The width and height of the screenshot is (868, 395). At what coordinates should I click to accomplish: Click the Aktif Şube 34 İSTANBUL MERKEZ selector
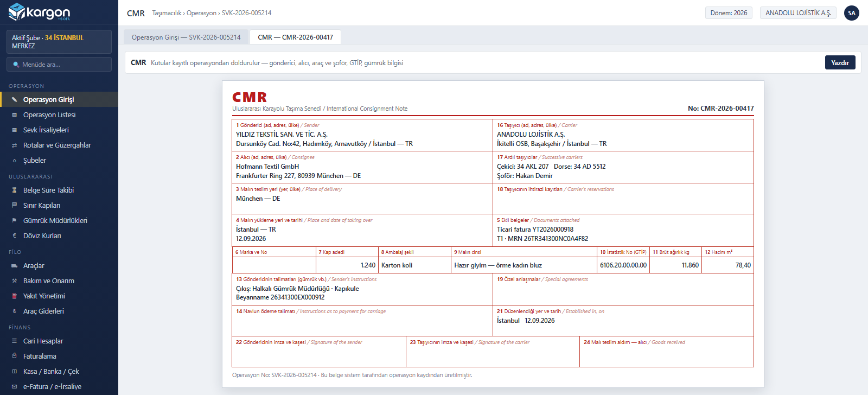point(59,42)
